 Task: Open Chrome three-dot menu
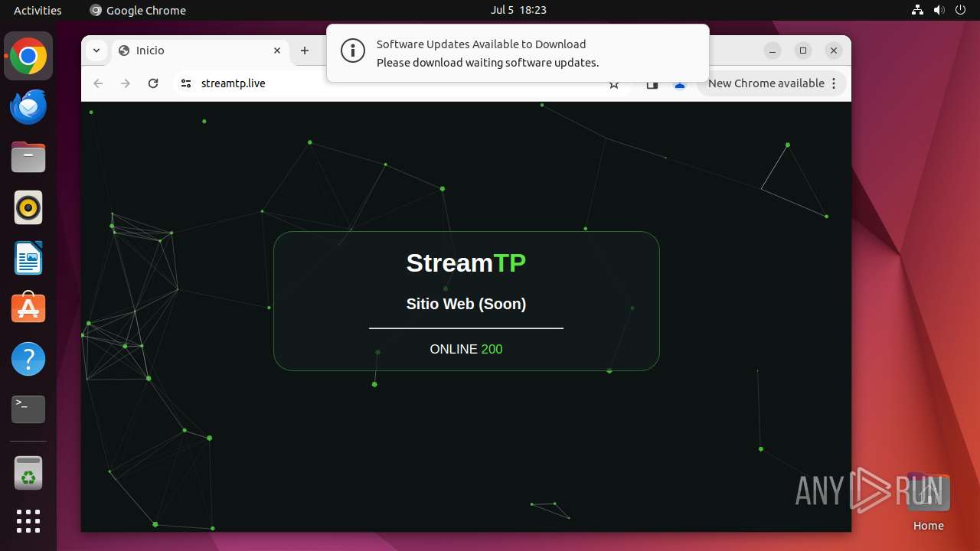tap(834, 83)
